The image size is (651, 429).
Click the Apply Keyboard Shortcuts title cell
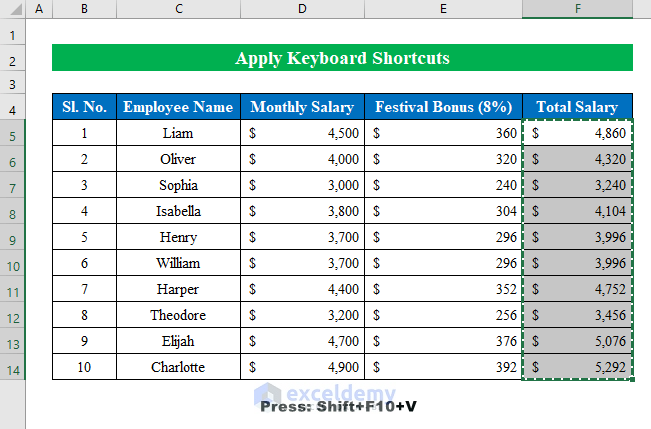(x=342, y=58)
